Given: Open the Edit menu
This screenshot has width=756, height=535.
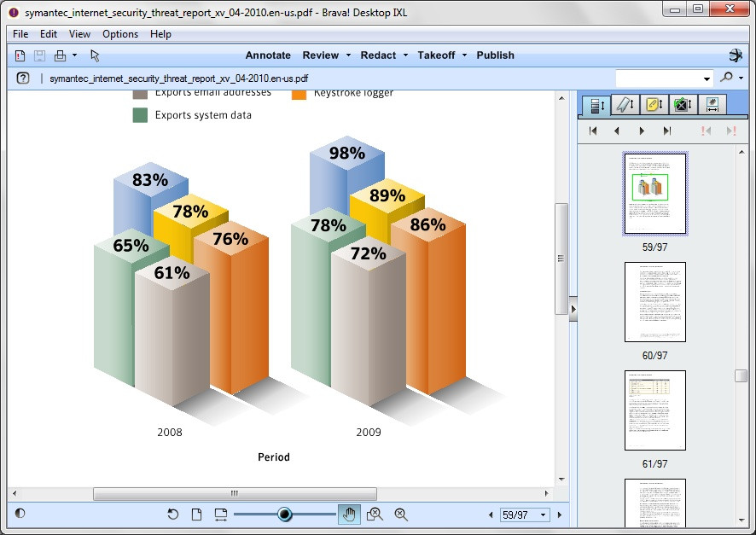Looking at the screenshot, I should point(49,34).
